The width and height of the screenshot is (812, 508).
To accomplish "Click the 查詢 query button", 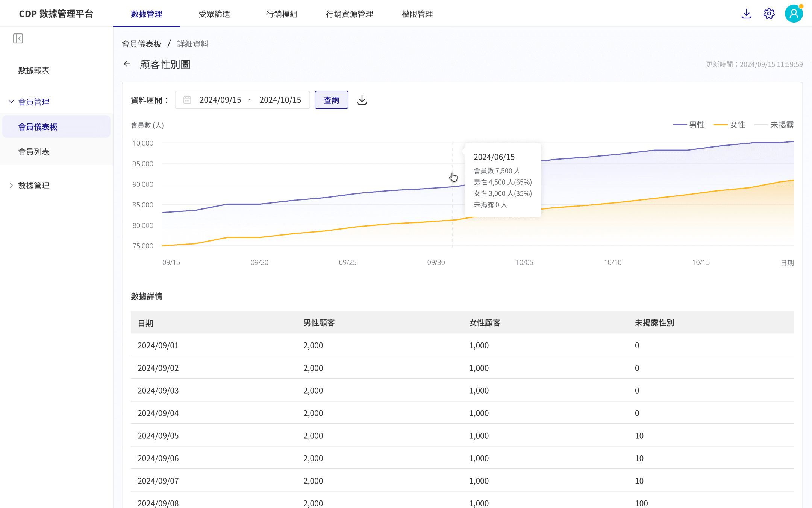I will coord(332,100).
